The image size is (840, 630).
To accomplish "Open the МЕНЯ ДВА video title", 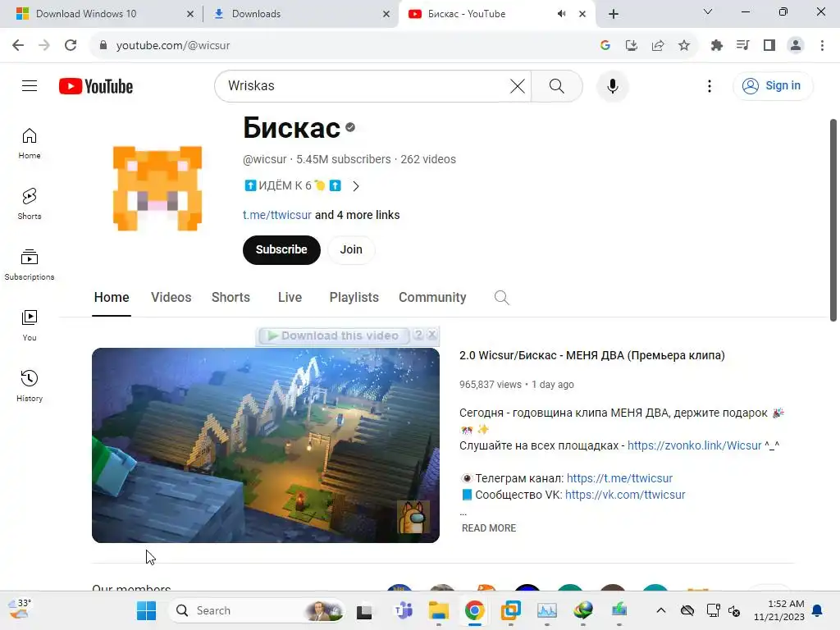I will (x=592, y=355).
